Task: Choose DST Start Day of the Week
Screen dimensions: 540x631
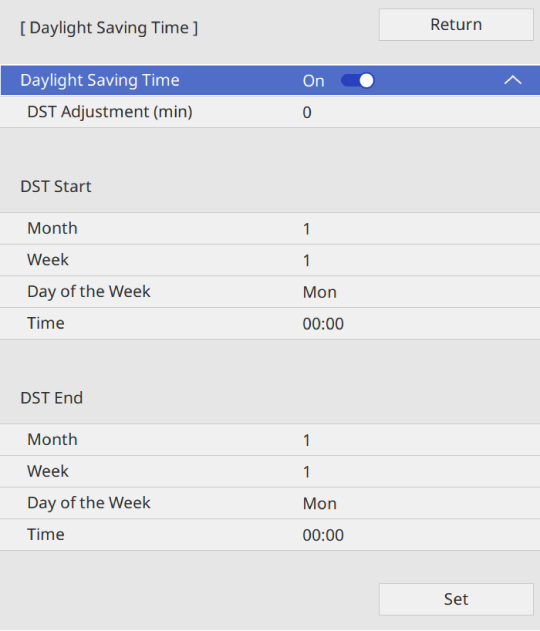Action: click(x=270, y=292)
